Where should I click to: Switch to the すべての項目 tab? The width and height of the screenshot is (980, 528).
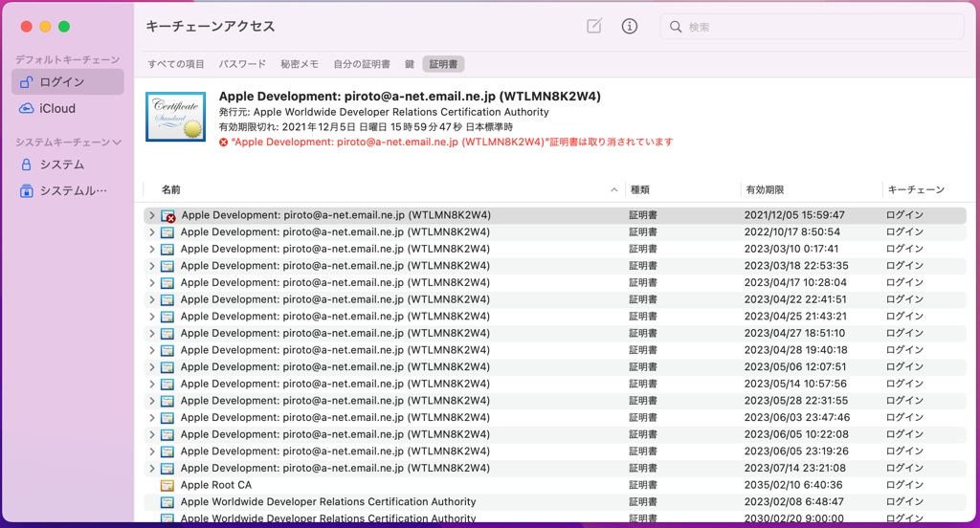(176, 64)
